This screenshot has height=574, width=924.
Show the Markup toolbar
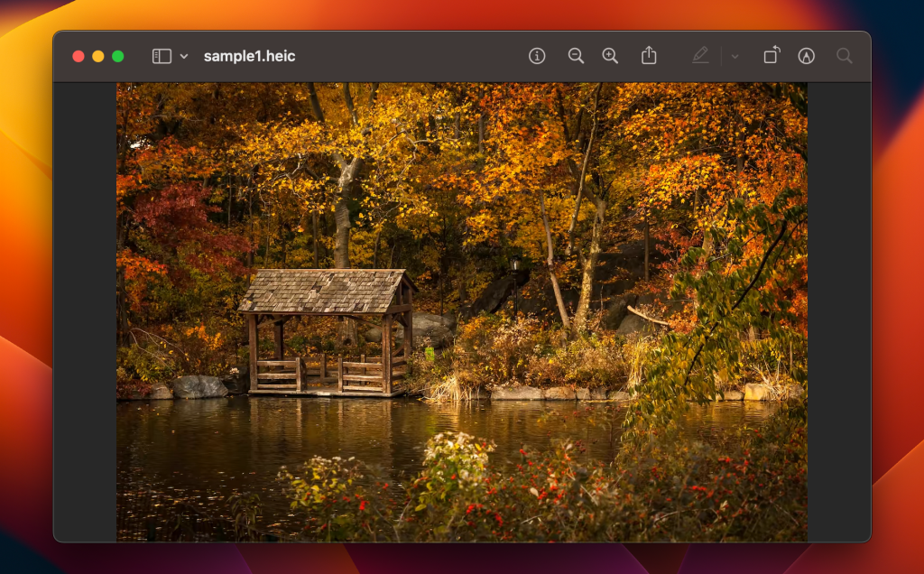pyautogui.click(x=806, y=56)
